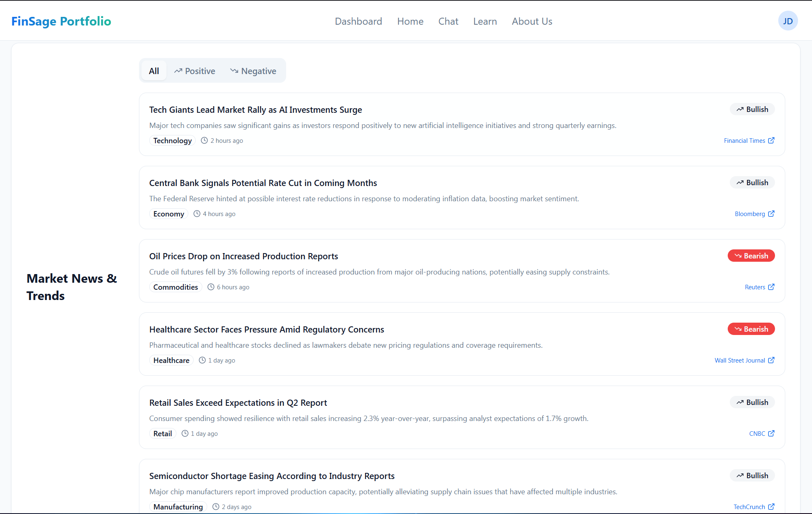The height and width of the screenshot is (514, 812).
Task: Click the Bearish badge on Oil Prices article
Action: click(751, 256)
